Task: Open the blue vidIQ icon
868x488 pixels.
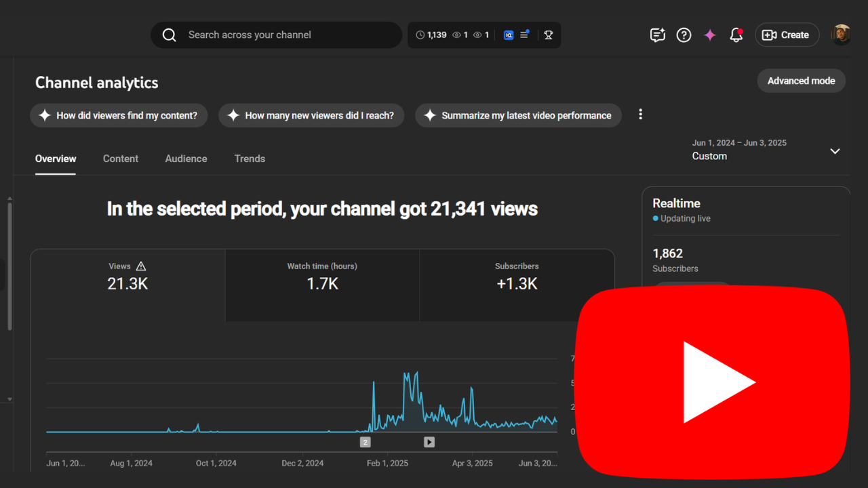Action: (x=509, y=35)
